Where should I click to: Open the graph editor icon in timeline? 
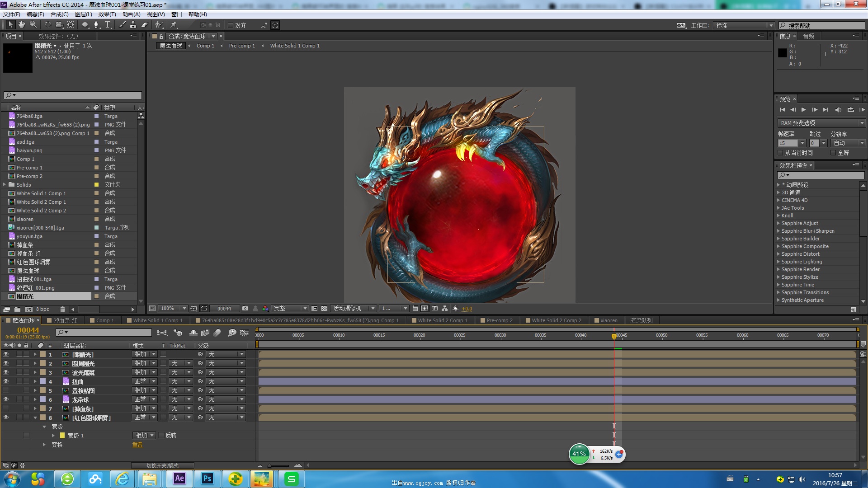pyautogui.click(x=245, y=333)
